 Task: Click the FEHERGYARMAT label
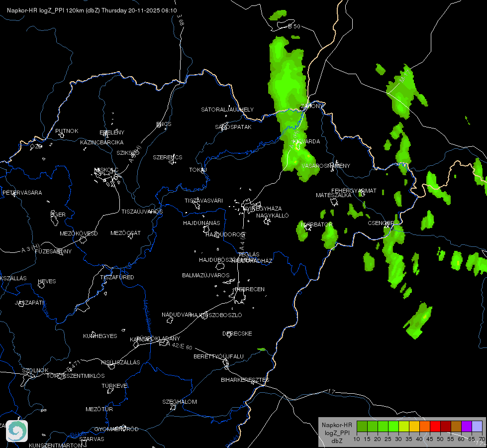pyautogui.click(x=354, y=191)
